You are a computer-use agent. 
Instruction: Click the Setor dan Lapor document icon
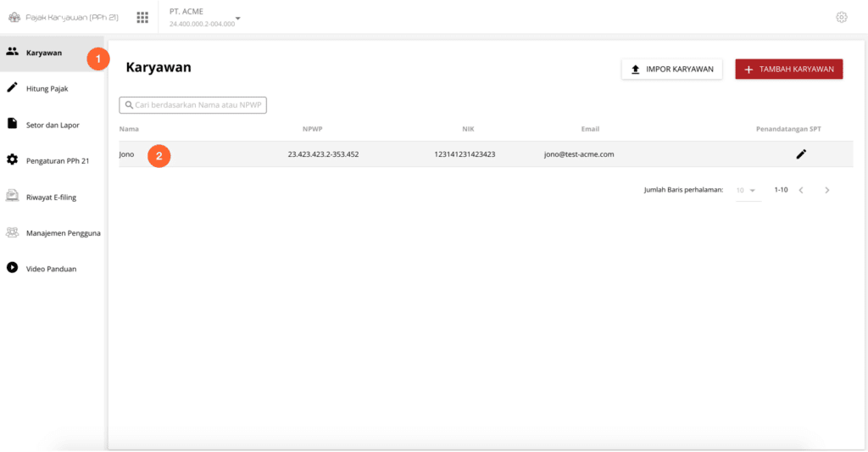12,124
